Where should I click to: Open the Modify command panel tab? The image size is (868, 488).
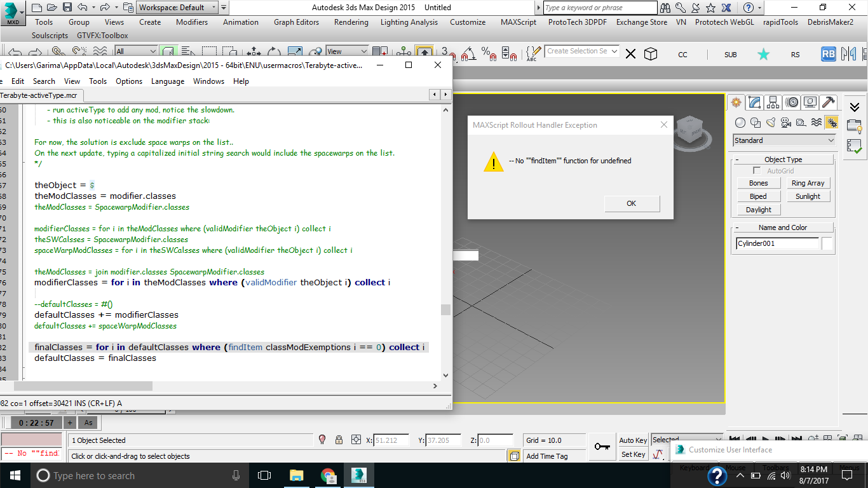pyautogui.click(x=754, y=102)
